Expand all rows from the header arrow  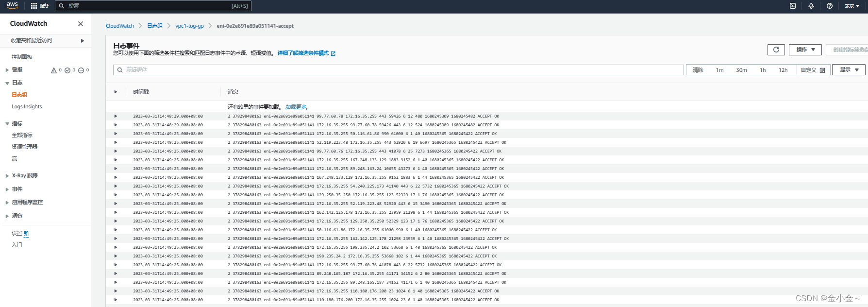coord(116,92)
